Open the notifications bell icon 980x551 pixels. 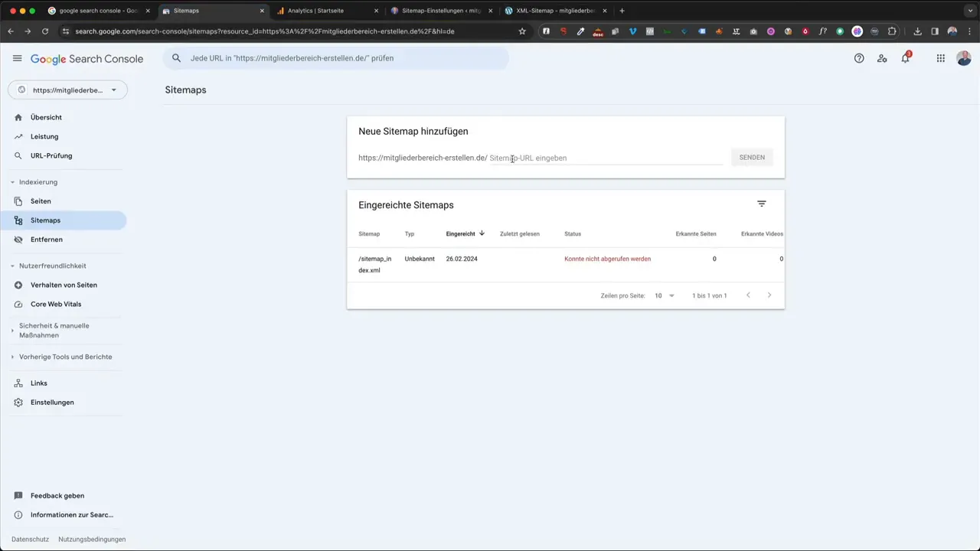click(x=905, y=58)
